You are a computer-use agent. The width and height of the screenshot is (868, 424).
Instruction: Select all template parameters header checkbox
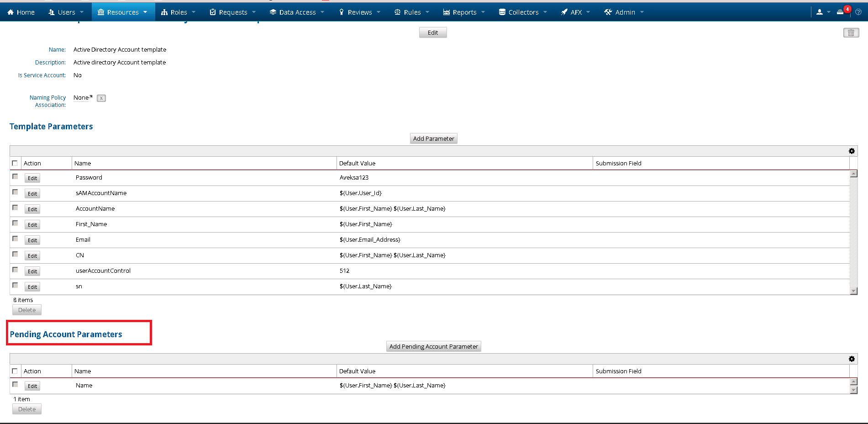coord(15,163)
